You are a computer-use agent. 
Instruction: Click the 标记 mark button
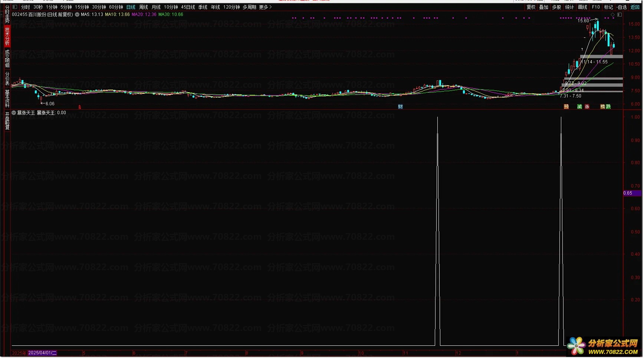(x=609, y=7)
